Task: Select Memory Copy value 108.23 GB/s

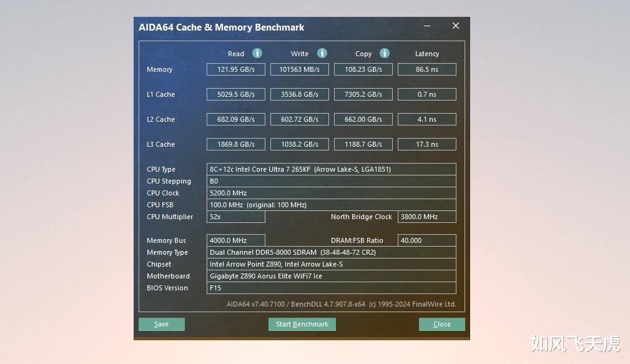Action: pos(363,69)
